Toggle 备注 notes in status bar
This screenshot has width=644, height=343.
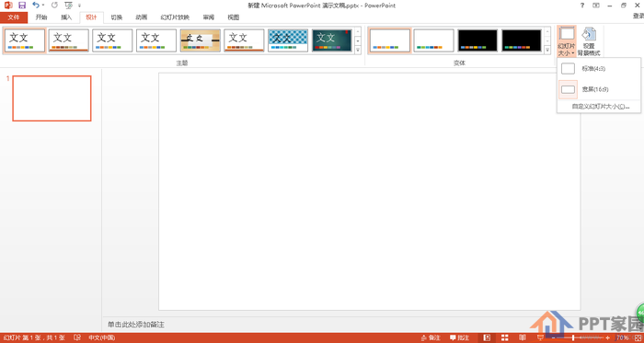(431, 337)
